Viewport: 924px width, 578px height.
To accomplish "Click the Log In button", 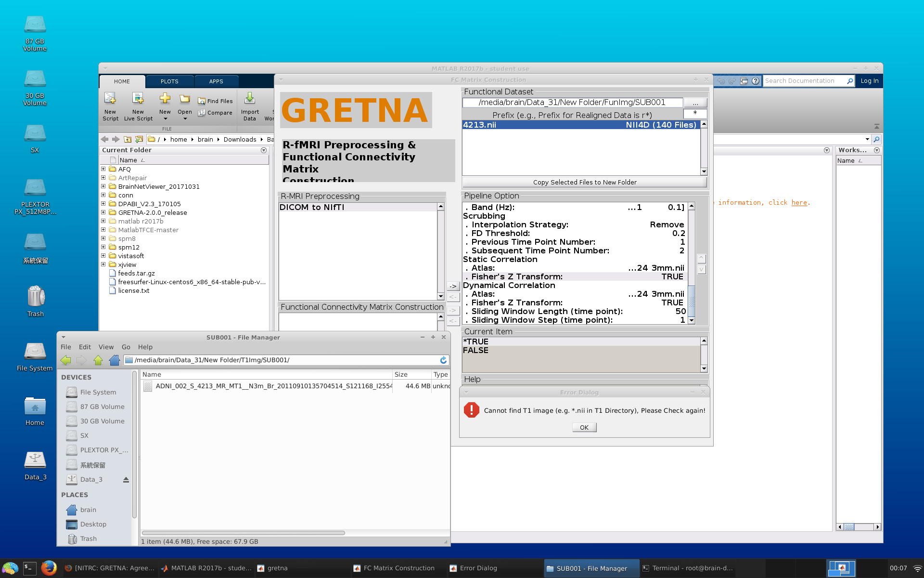I will coord(870,81).
